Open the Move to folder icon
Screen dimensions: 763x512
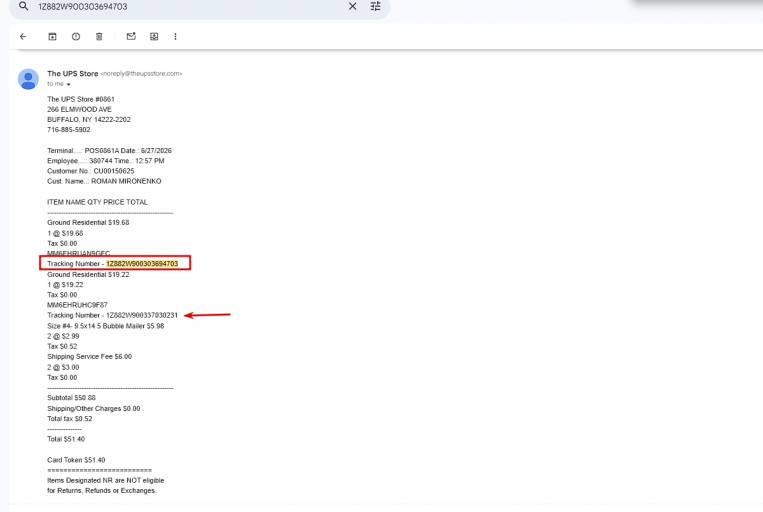(x=154, y=37)
